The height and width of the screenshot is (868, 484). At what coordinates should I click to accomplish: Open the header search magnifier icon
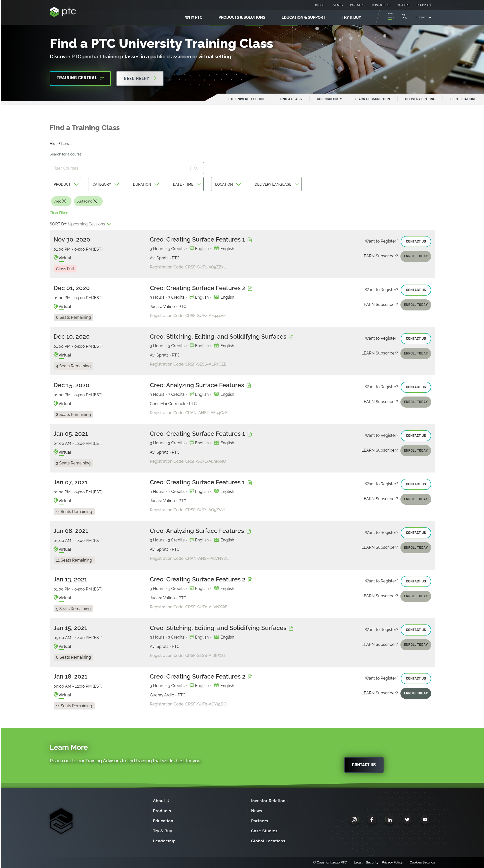[x=404, y=17]
